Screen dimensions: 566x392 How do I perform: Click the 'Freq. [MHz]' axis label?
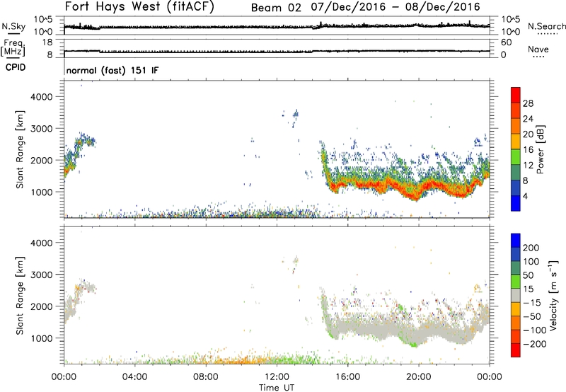(13, 48)
